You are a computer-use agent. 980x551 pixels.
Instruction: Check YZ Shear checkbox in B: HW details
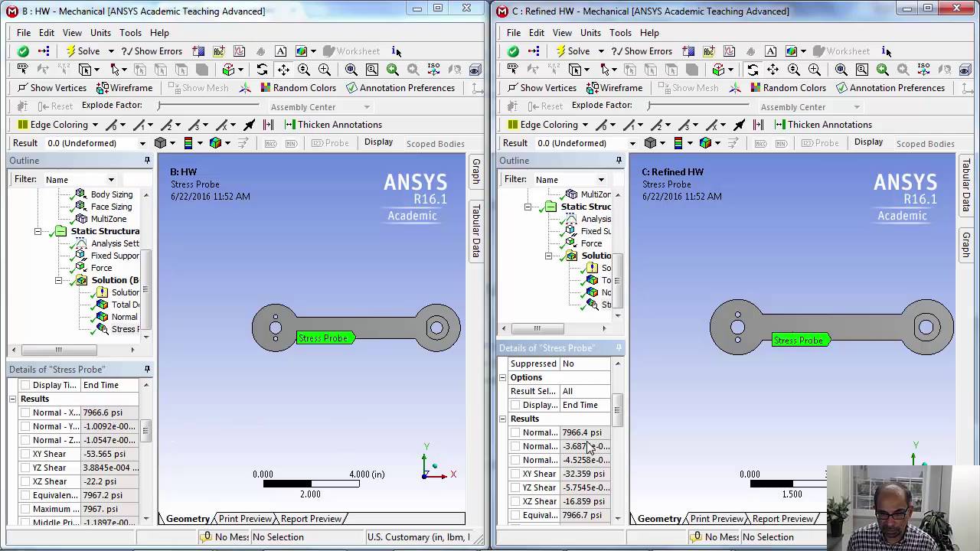point(25,468)
